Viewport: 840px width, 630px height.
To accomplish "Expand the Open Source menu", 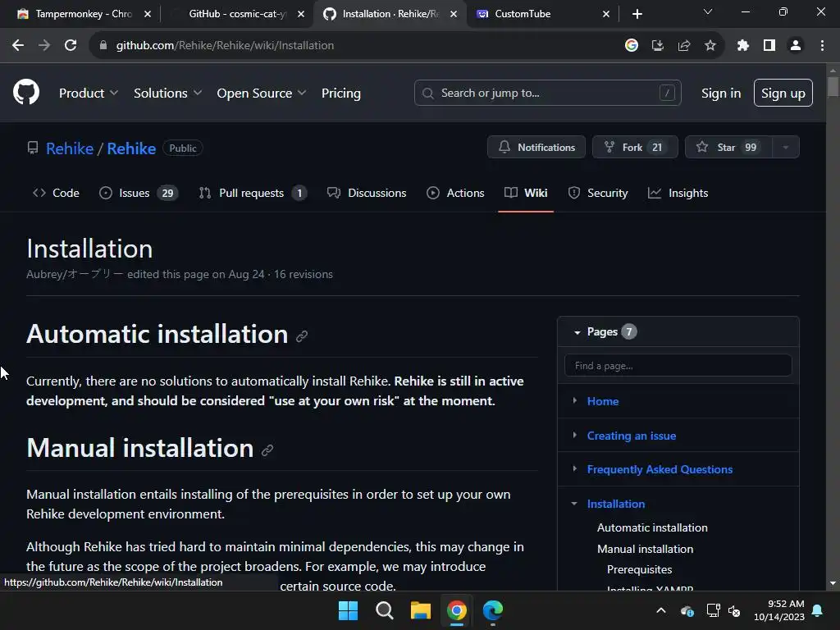I will [262, 93].
